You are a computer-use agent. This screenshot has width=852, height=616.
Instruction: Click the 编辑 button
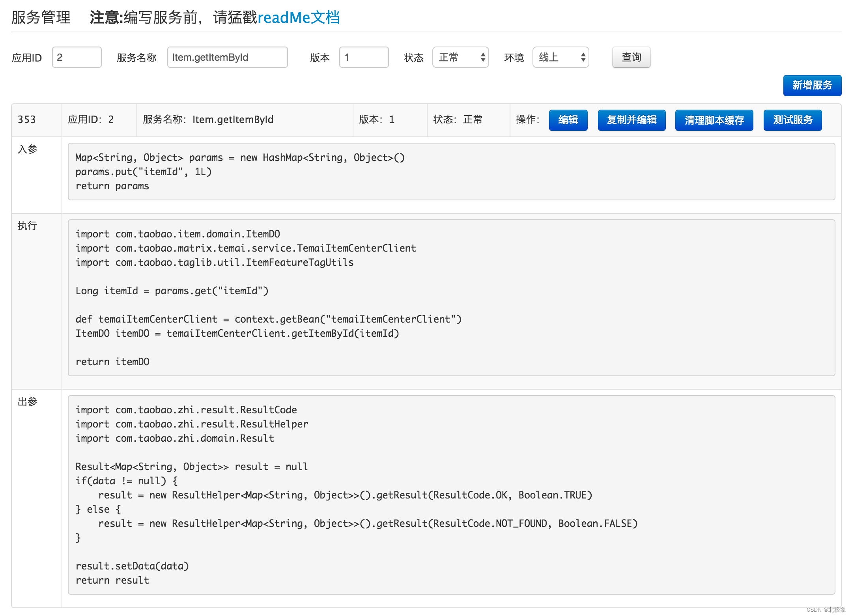click(568, 120)
